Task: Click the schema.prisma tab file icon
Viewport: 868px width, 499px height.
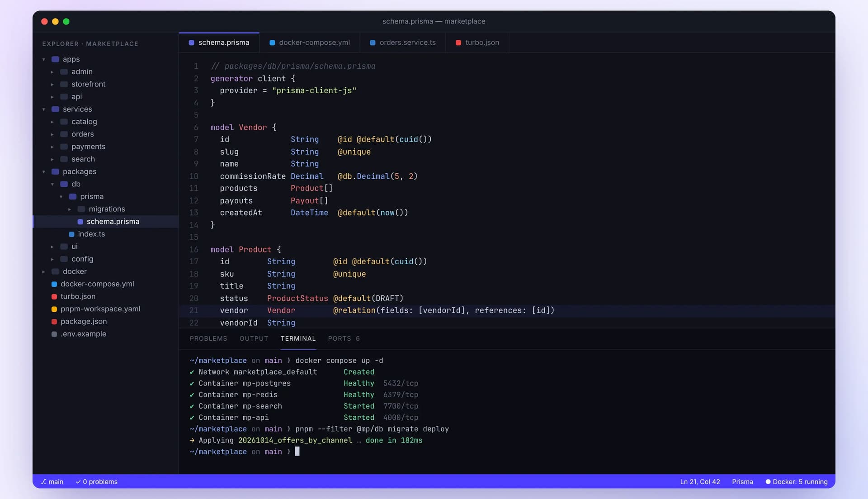Action: (191, 43)
